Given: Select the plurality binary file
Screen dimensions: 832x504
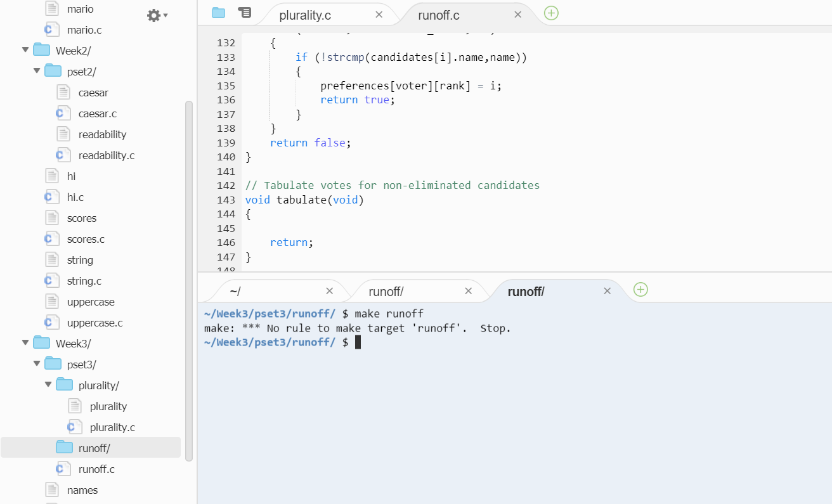Looking at the screenshot, I should click(x=108, y=406).
